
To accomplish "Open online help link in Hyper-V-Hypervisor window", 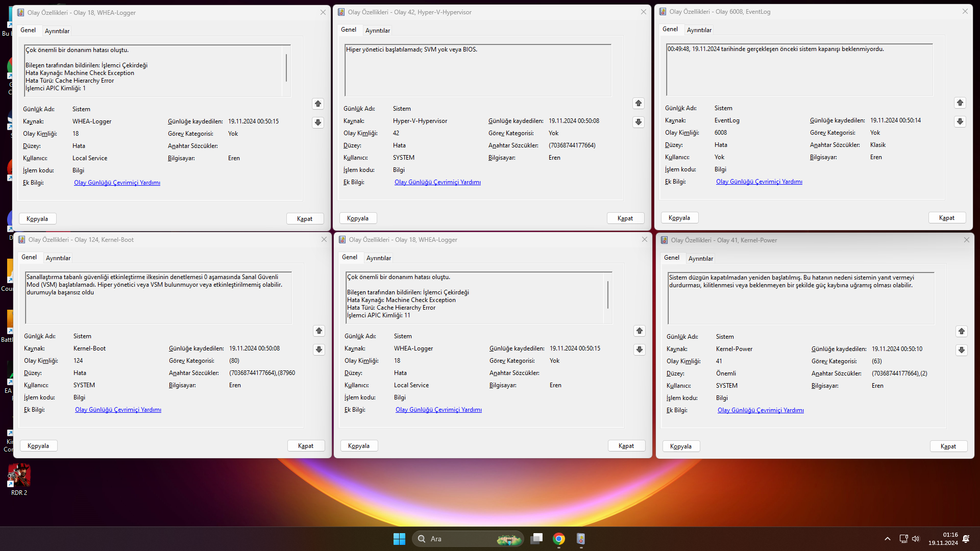I will click(437, 182).
